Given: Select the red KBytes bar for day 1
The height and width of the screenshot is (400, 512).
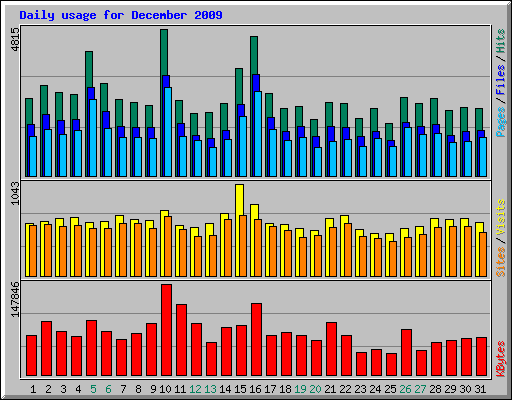Looking at the screenshot, I should (x=32, y=356).
